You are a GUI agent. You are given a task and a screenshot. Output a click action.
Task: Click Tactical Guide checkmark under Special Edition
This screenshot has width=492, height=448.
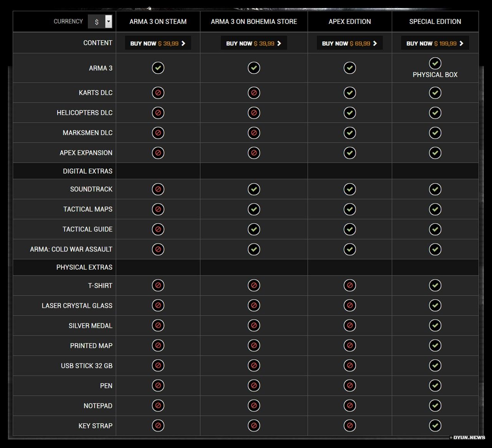(x=435, y=229)
